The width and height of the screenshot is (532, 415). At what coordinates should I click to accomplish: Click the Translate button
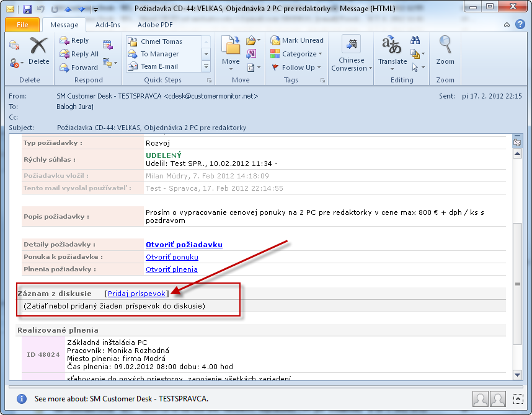[x=392, y=53]
